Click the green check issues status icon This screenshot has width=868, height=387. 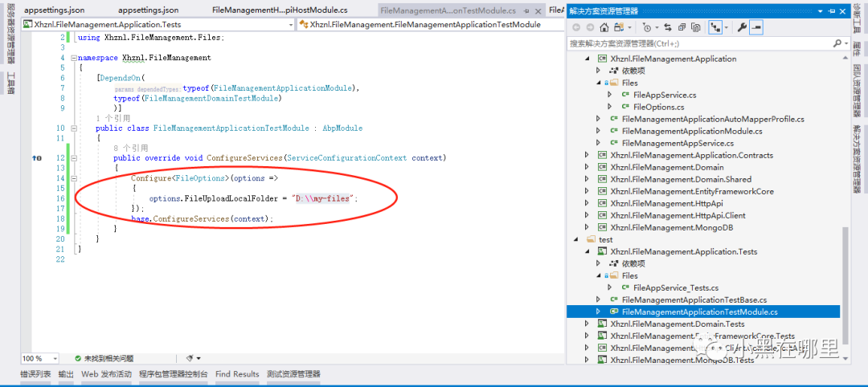pos(78,358)
